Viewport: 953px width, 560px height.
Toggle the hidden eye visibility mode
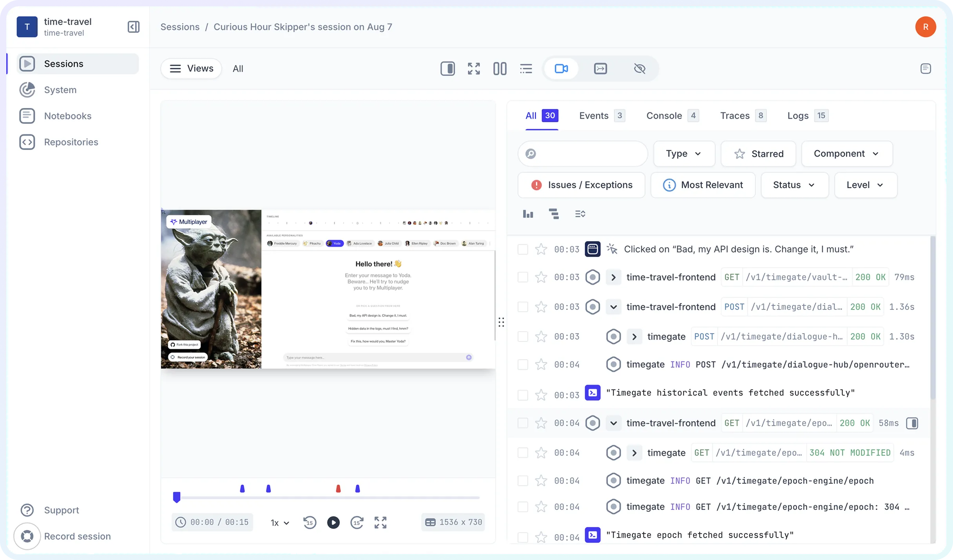click(x=640, y=69)
